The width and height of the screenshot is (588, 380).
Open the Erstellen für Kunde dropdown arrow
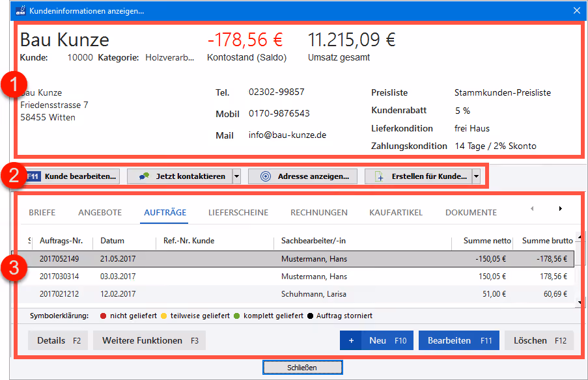[x=476, y=176]
